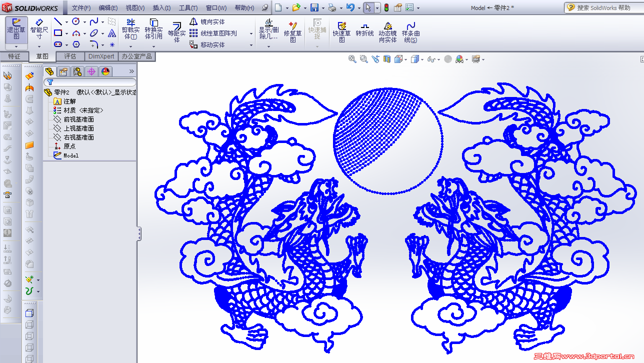Open dropdown under 智能尺寸 button
This screenshot has height=363, width=644.
[39, 46]
